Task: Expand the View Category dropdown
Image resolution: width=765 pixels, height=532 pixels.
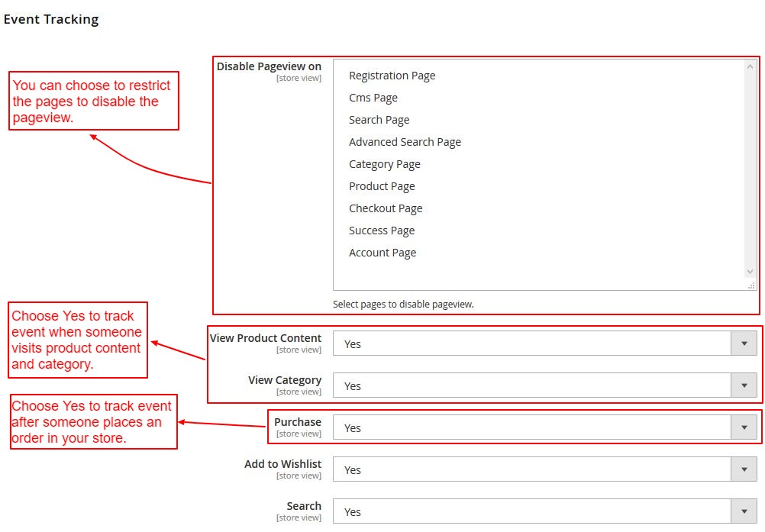Action: point(544,385)
